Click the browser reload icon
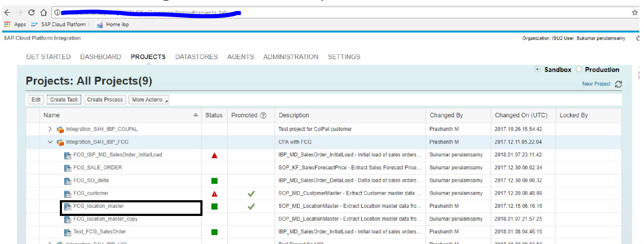This screenshot has width=644, height=244. click(x=31, y=13)
